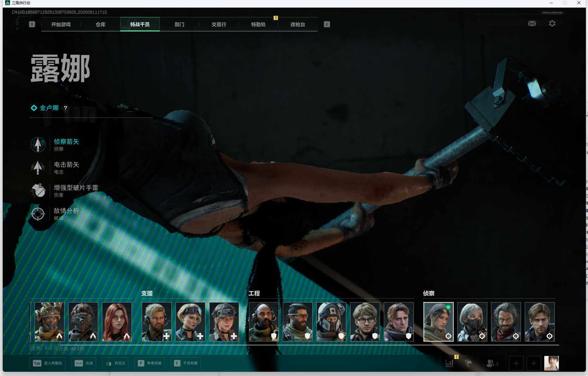Select the night-vision goggles assault operator portrait

click(83, 322)
